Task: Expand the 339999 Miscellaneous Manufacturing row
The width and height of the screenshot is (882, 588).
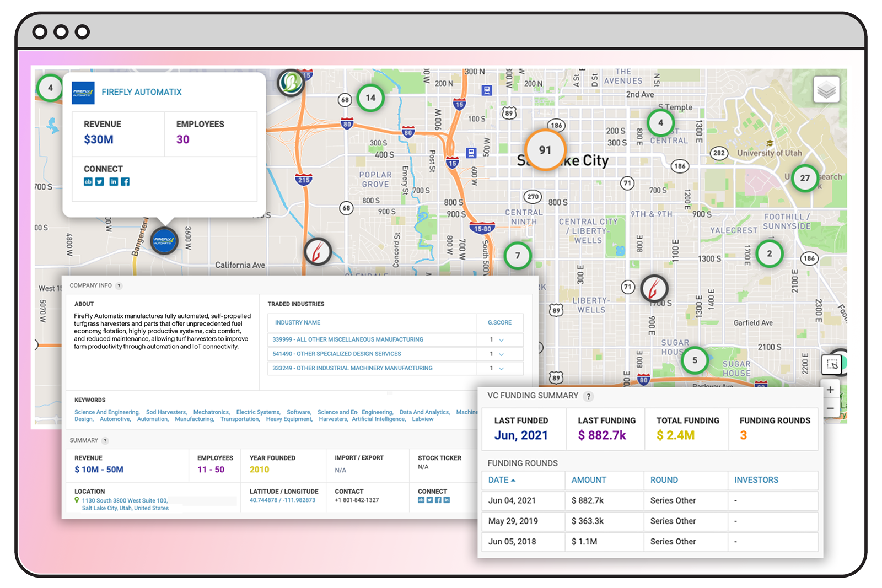Action: [501, 340]
